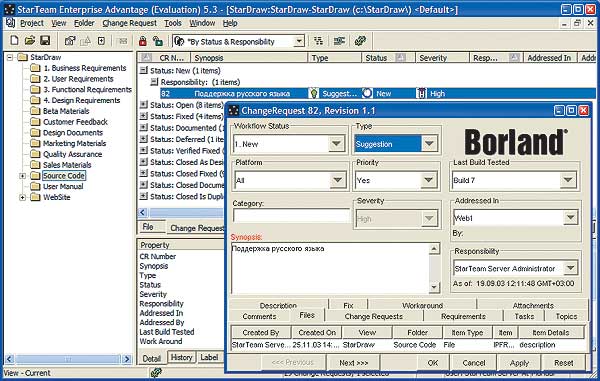This screenshot has height=381, width=600.
Task: Click the Cancel button
Action: pyautogui.click(x=474, y=362)
